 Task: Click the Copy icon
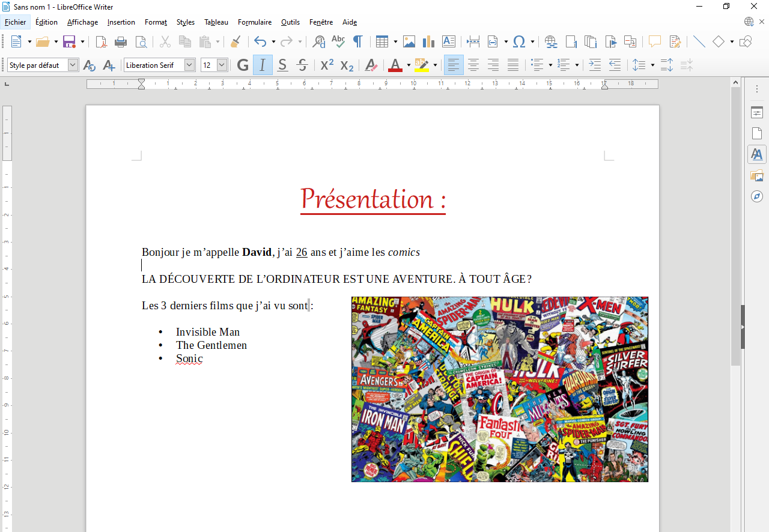click(185, 41)
